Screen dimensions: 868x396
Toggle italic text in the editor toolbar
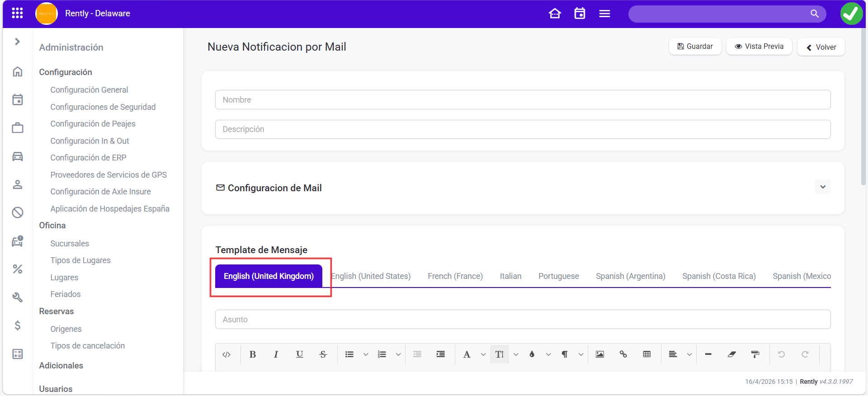276,354
